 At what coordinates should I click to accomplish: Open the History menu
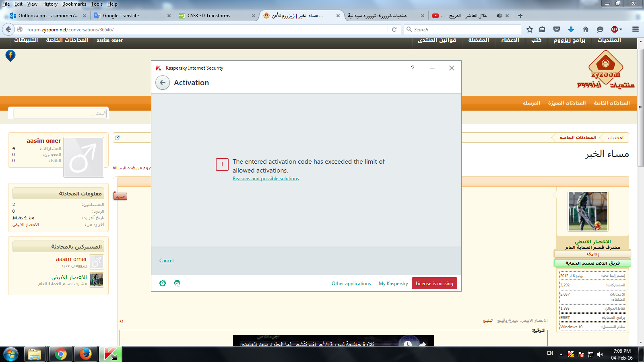click(x=50, y=4)
